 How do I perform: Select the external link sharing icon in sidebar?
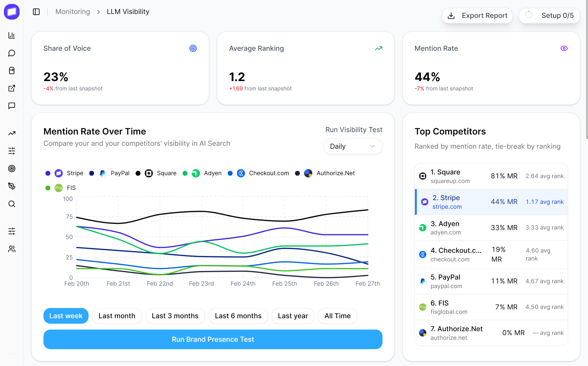[12, 88]
